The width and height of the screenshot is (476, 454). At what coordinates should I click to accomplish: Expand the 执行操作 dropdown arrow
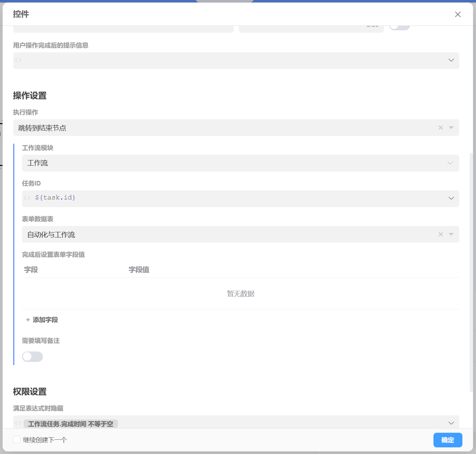click(x=451, y=128)
